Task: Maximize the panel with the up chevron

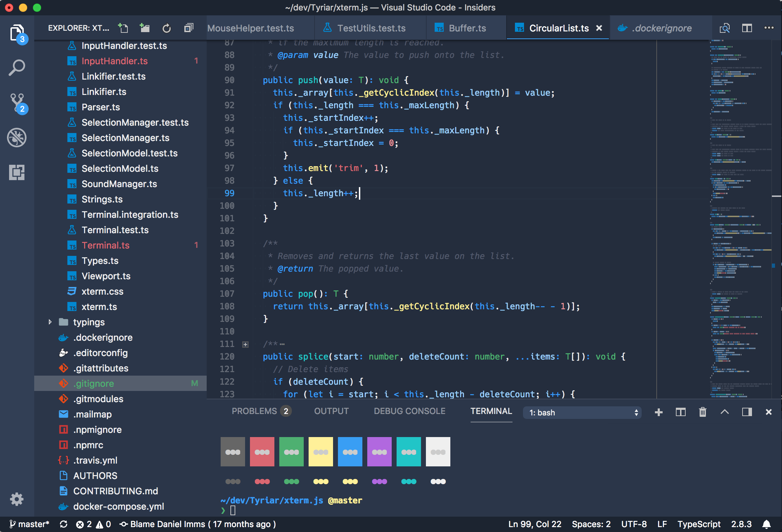Action: (724, 412)
